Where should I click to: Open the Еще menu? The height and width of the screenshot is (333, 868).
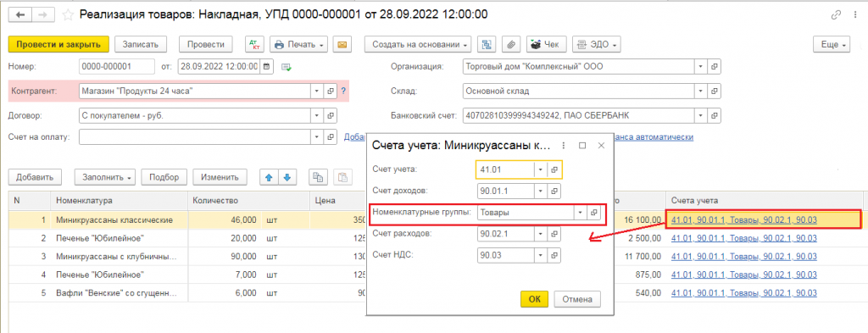click(831, 45)
